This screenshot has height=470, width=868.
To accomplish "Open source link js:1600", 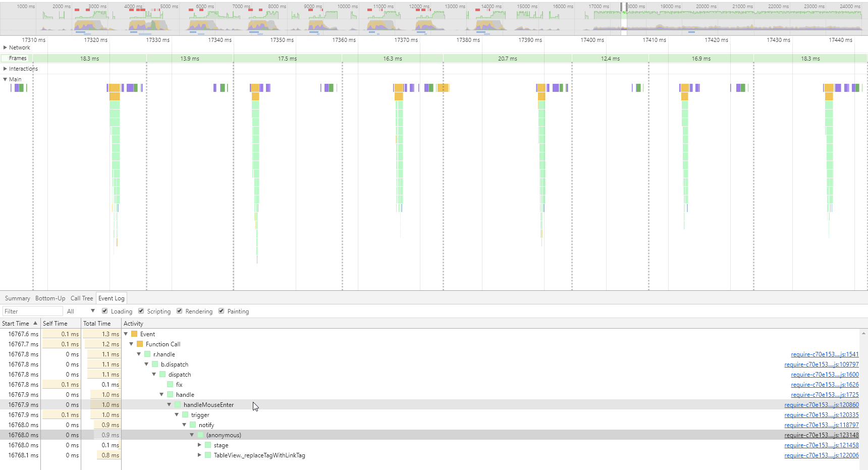I will 825,375.
